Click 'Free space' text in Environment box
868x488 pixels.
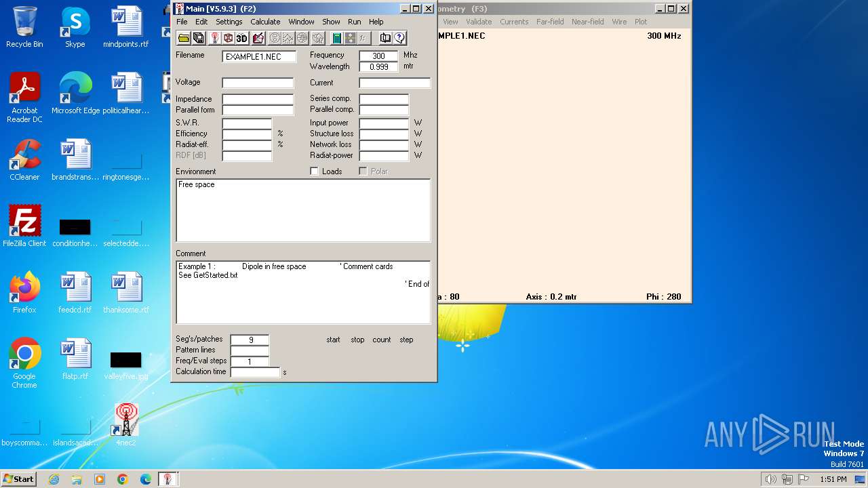pos(197,184)
